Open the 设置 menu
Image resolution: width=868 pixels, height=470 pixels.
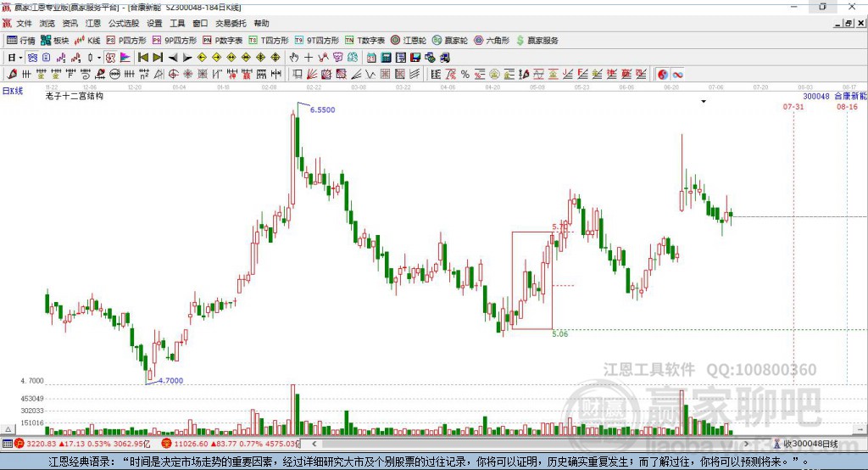tap(154, 23)
